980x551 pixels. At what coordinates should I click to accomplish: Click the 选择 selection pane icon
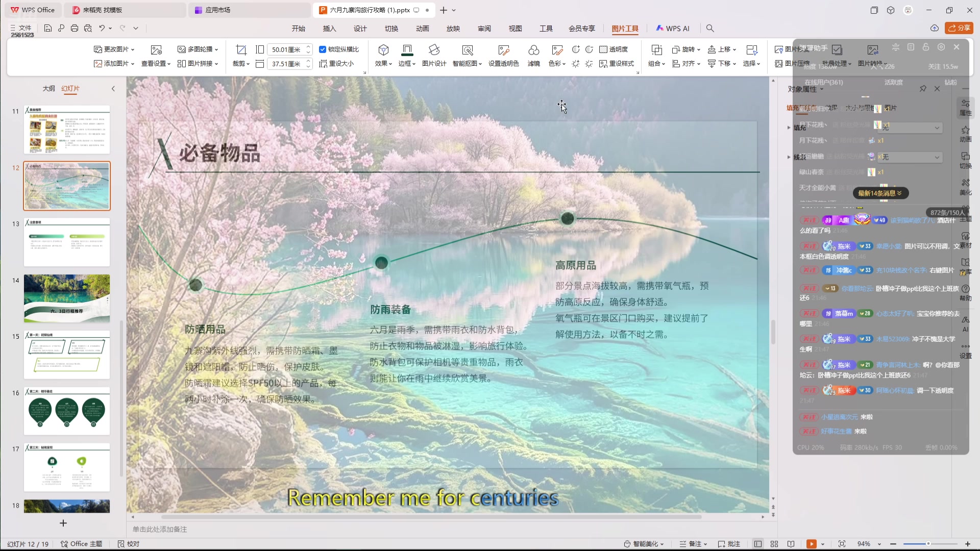[751, 49]
